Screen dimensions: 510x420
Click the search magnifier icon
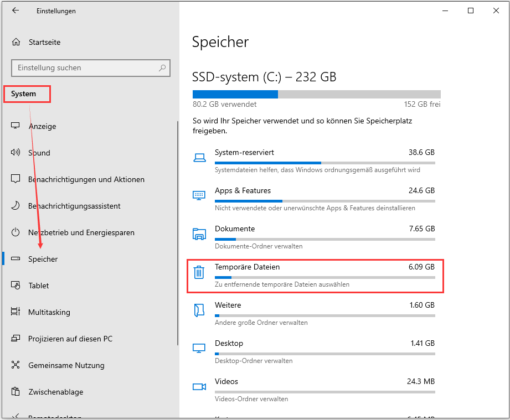tap(162, 68)
